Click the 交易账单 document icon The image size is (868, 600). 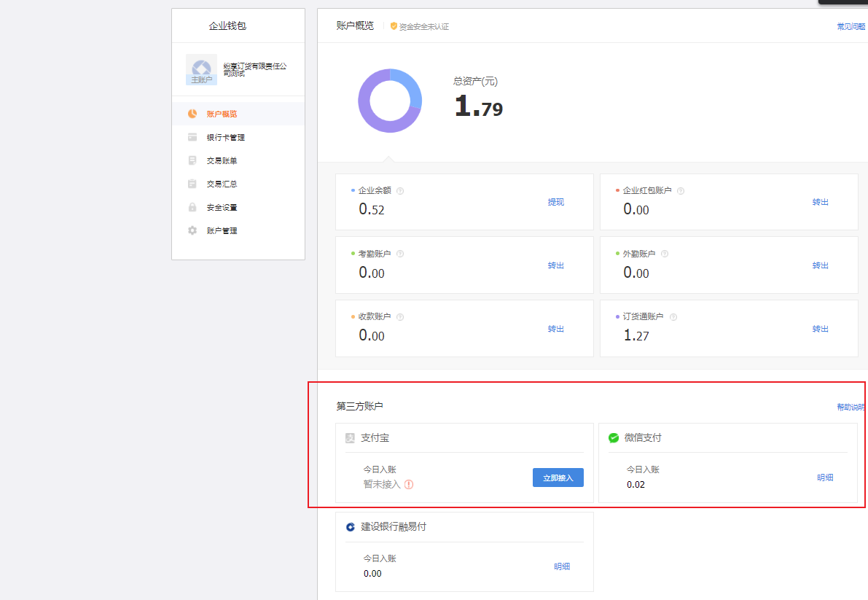[192, 160]
